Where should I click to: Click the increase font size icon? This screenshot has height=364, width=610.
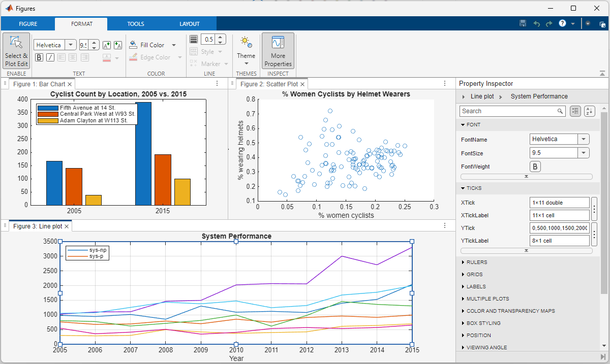107,45
